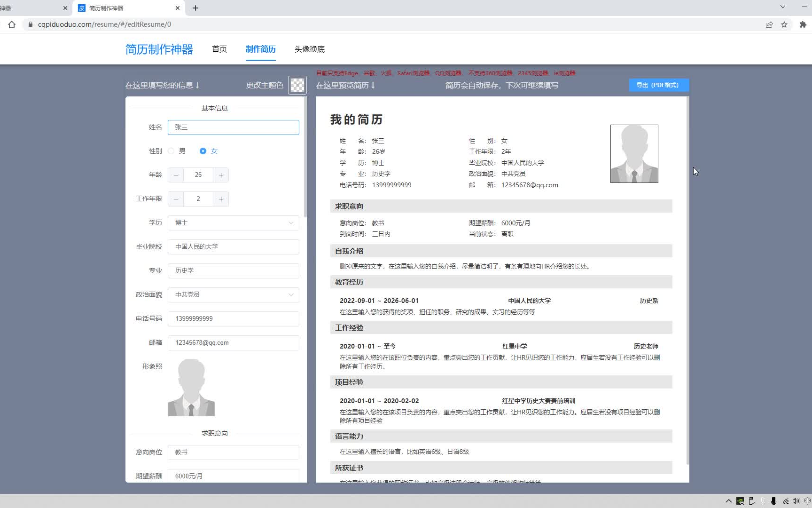Click the green graphics tray icon

pyautogui.click(x=740, y=501)
